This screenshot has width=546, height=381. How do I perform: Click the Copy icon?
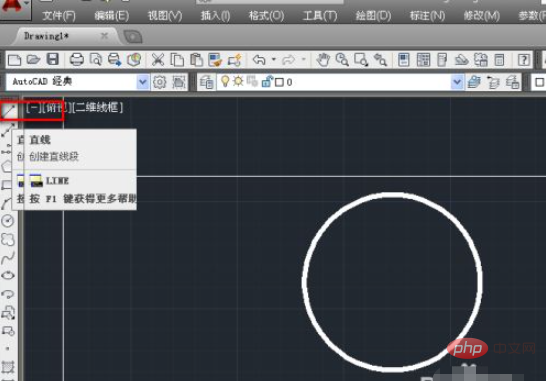click(177, 60)
